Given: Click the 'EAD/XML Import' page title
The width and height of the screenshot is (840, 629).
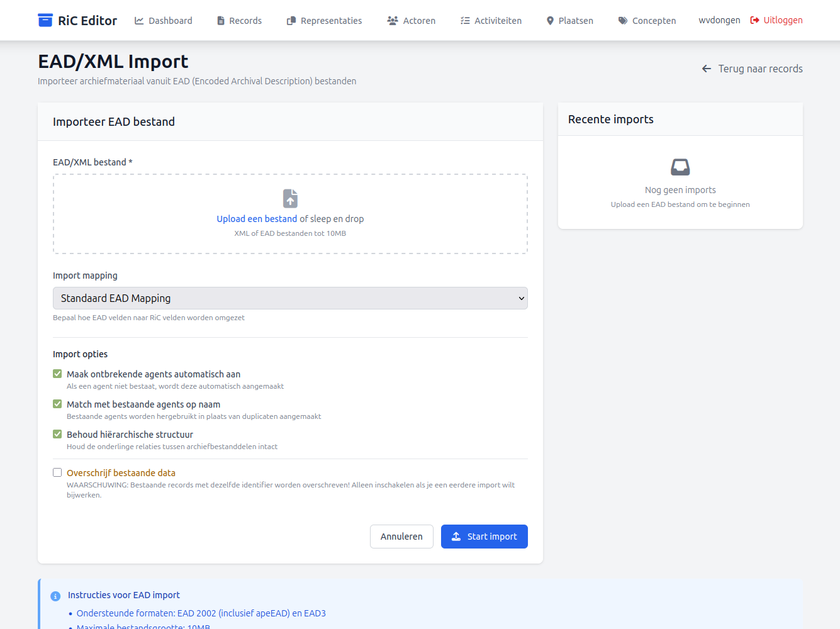Looking at the screenshot, I should click(x=113, y=62).
